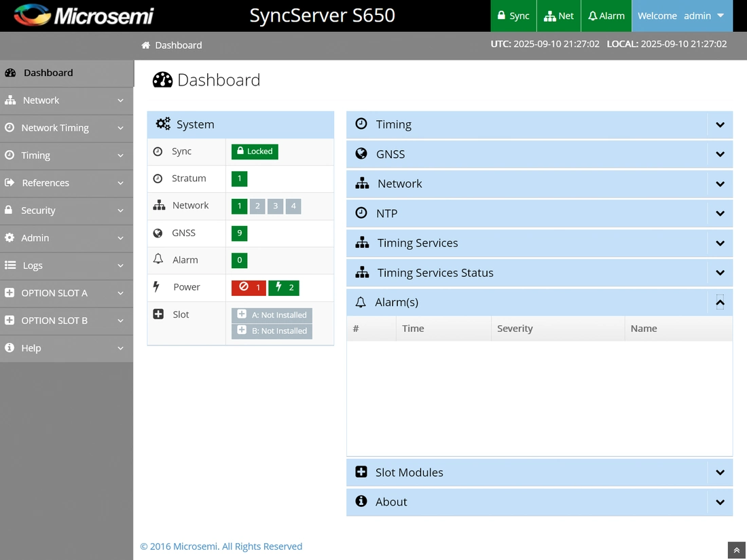Click the Timing Services Status panel icon
This screenshot has width=747, height=560.
pos(362,272)
